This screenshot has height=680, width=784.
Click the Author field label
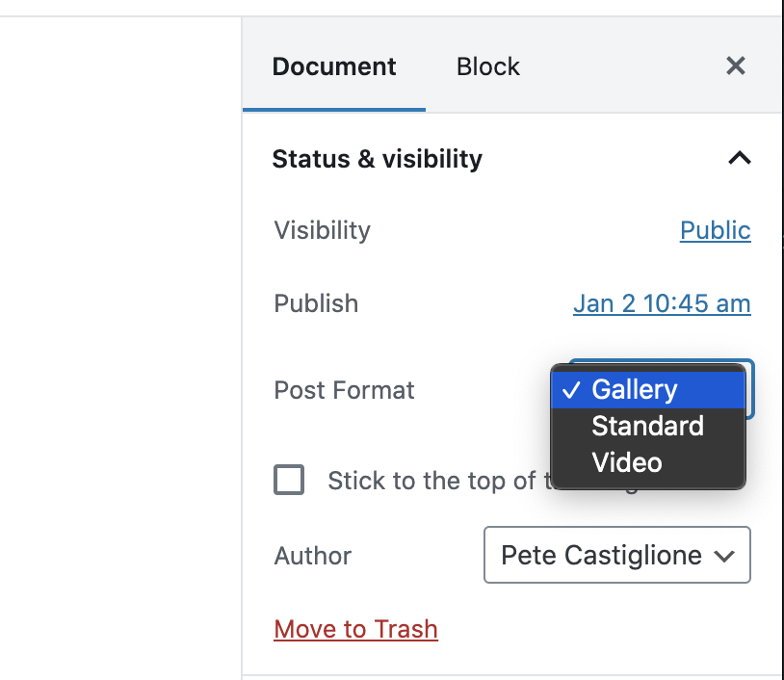(312, 556)
